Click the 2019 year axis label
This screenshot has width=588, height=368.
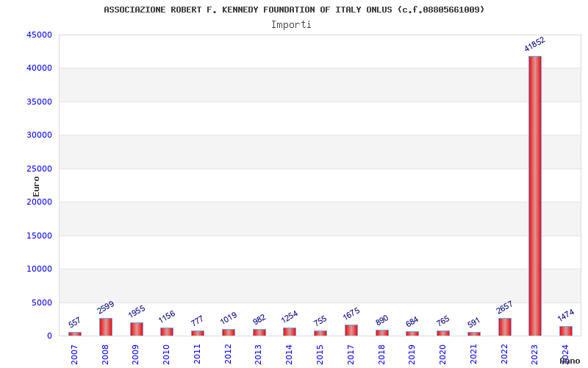pos(412,355)
